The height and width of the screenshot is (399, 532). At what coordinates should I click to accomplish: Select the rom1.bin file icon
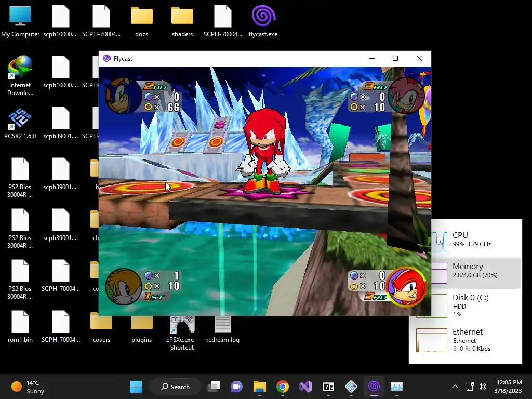20,327
